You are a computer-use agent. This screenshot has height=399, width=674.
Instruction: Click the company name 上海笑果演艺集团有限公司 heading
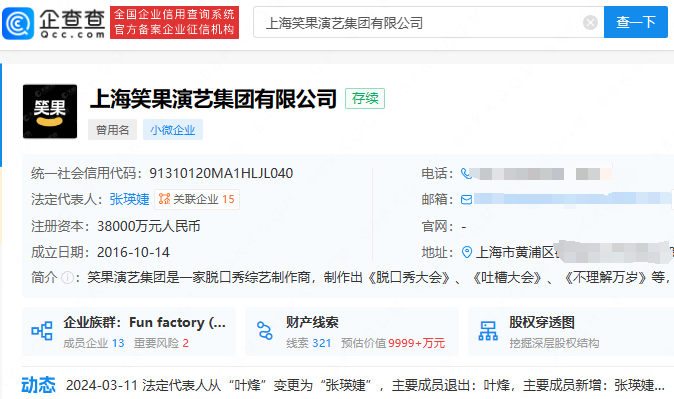(213, 99)
